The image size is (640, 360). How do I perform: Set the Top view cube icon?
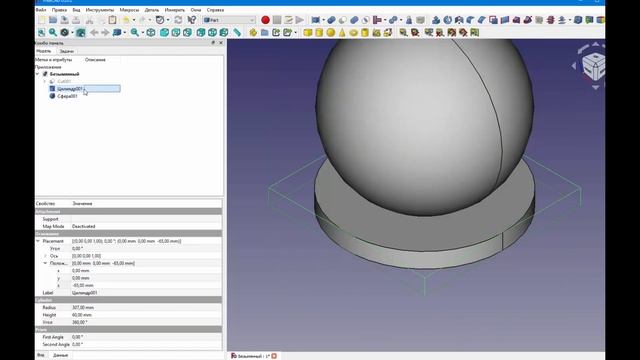pyautogui.click(x=176, y=33)
